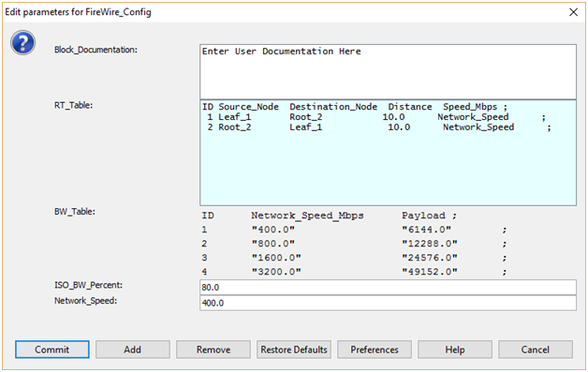This screenshot has width=588, height=372.
Task: Click the "1600.0" network speed entry
Action: point(276,258)
